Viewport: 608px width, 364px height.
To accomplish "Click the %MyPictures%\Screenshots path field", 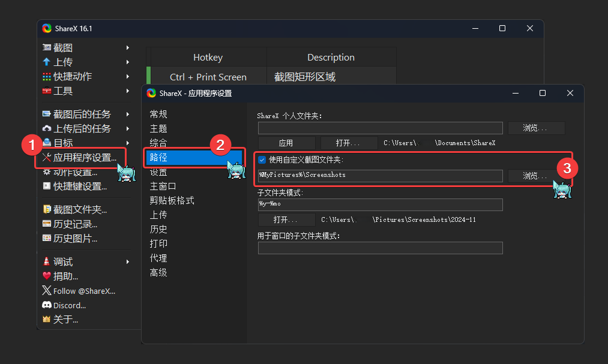I will pos(381,176).
